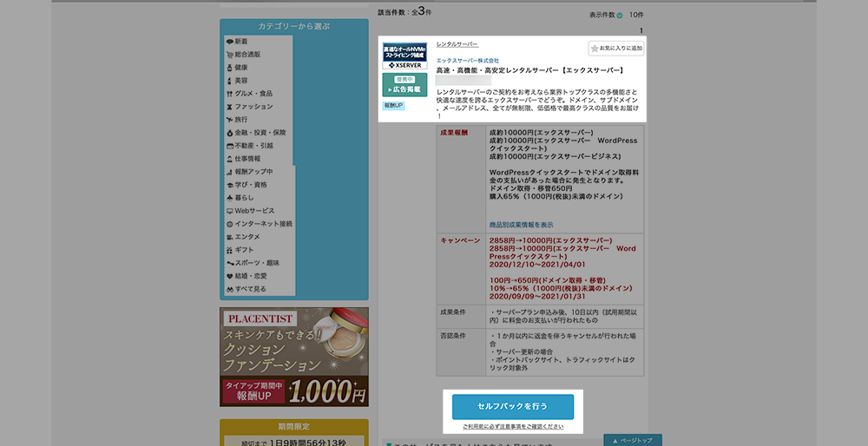Viewport: 868px width, 446px height.
Task: Click the 健康 bottle icon in category list
Action: 230,68
